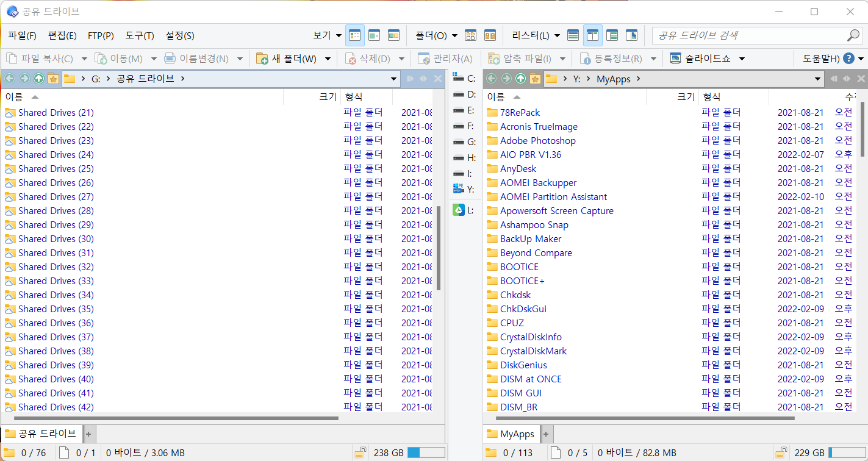Select drive H: in the drive bar
Viewport: 868px width, 461px height.
[464, 158]
